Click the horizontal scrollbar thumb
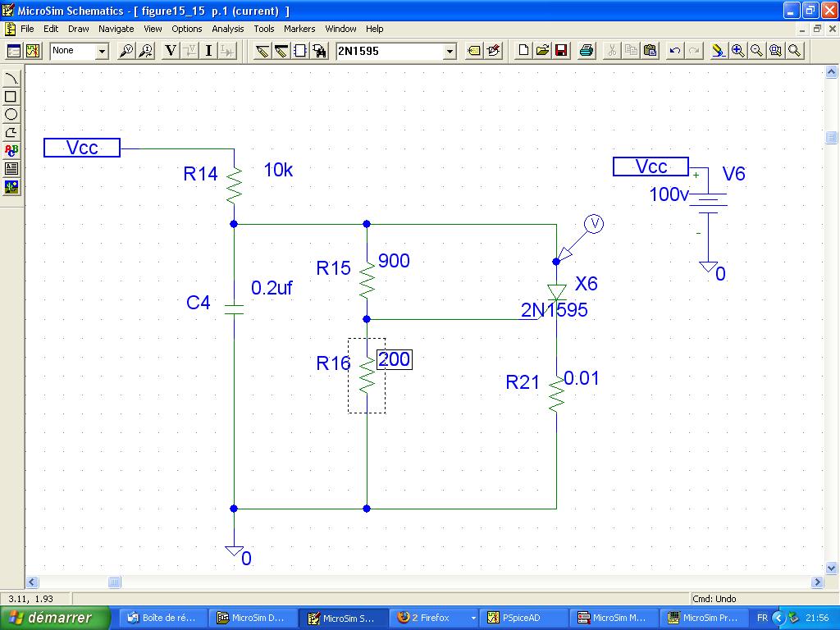840x630 pixels. 114,582
